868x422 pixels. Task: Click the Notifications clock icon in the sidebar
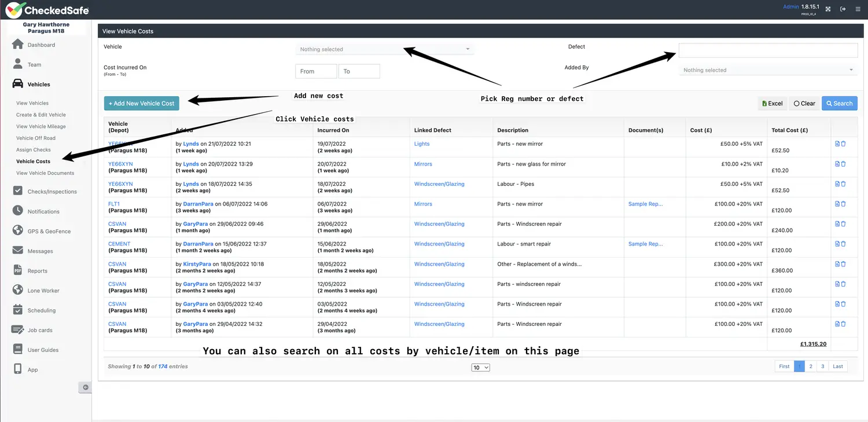(x=17, y=211)
